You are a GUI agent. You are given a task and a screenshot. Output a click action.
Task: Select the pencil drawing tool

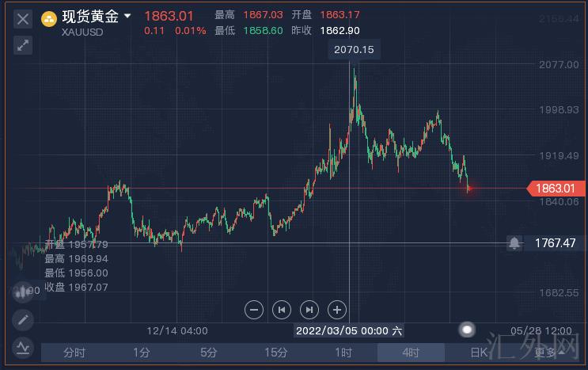(23, 319)
